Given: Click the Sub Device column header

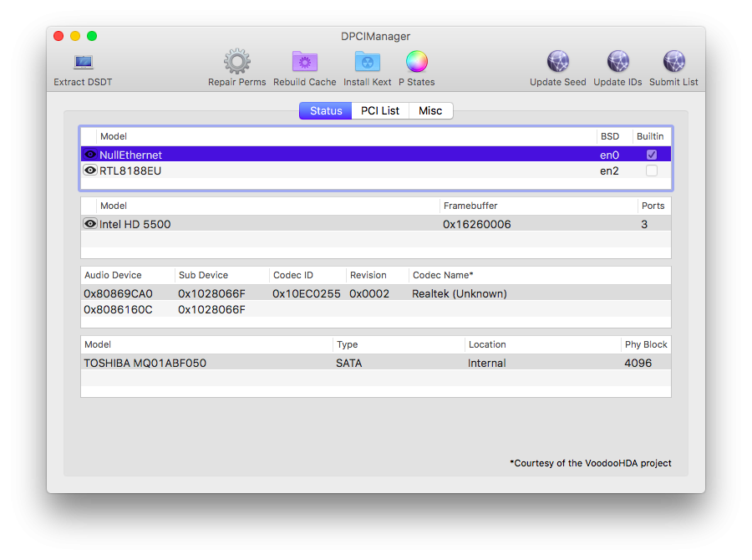Looking at the screenshot, I should (222, 275).
